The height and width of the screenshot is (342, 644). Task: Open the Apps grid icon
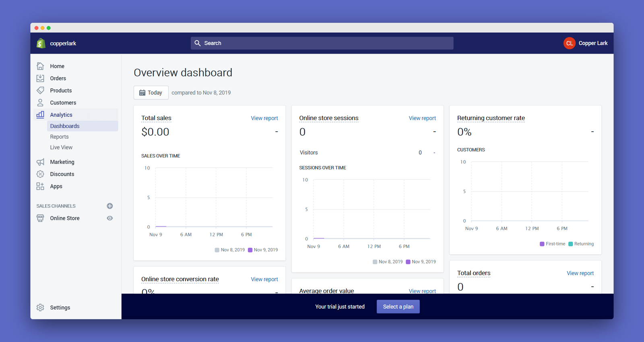tap(40, 186)
